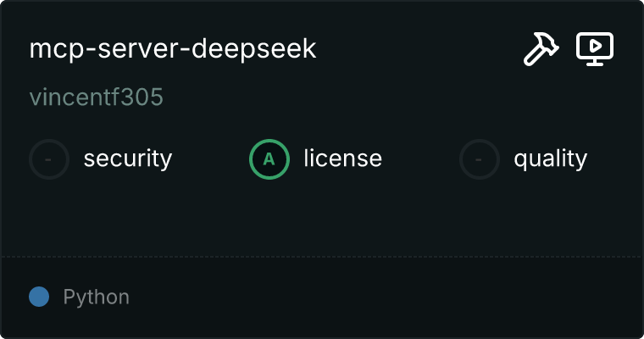Image resolution: width=644 pixels, height=339 pixels.
Task: Click the dash inside the quality badge
Action: click(479, 159)
